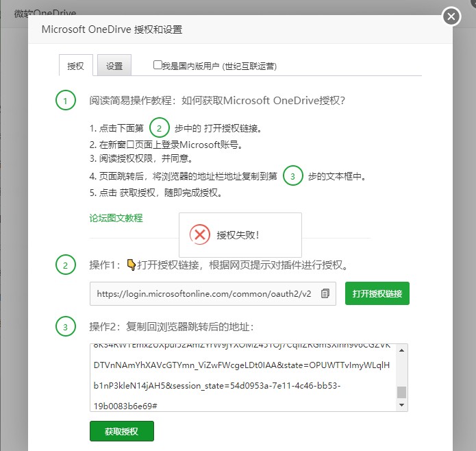This screenshot has height=451, width=476.
Task: Click the textarea scrollbar down arrow
Action: click(x=401, y=405)
